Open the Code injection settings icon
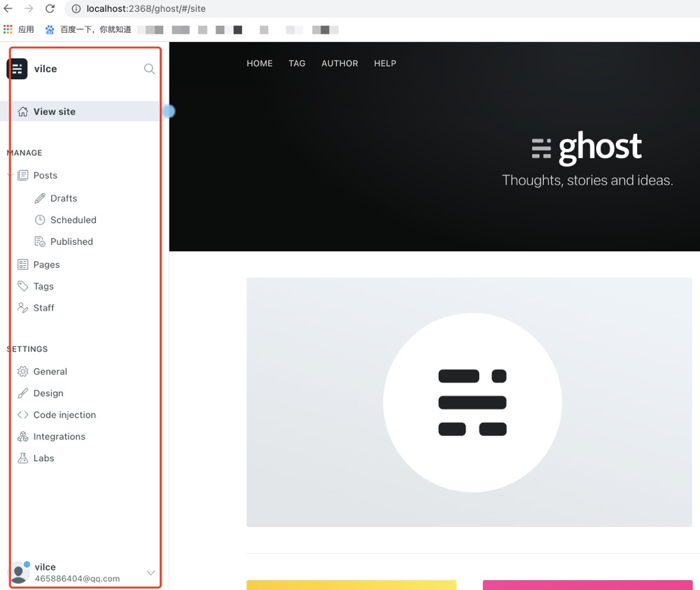This screenshot has height=590, width=700. [x=22, y=414]
